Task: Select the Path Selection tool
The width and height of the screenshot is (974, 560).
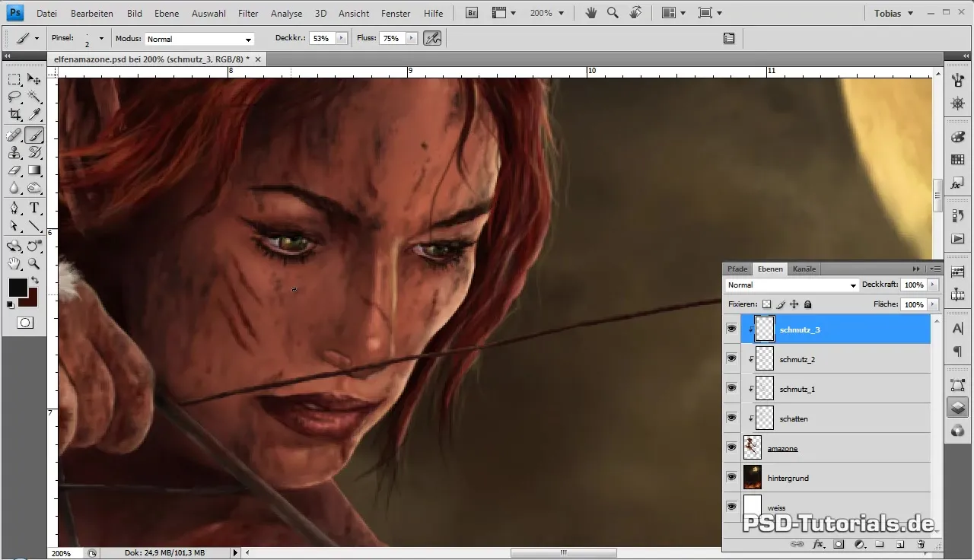Action: pos(14,226)
